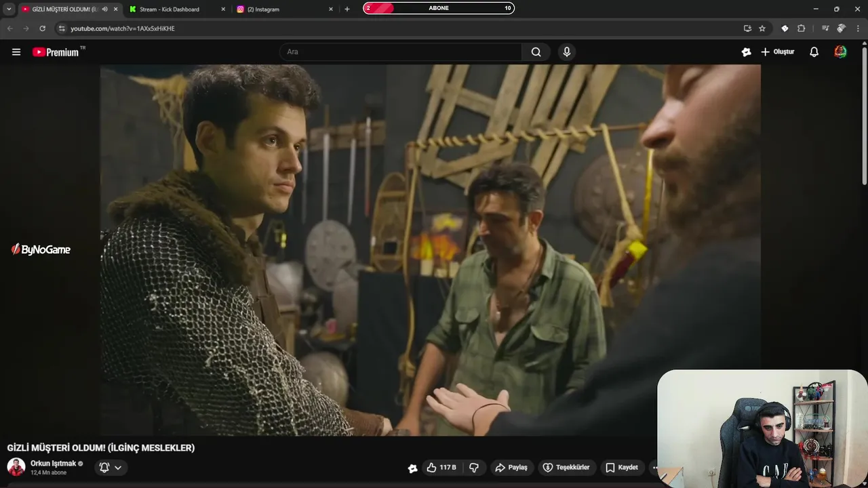The width and height of the screenshot is (868, 488).
Task: Open the tab search dropdown arrow
Action: 9,9
